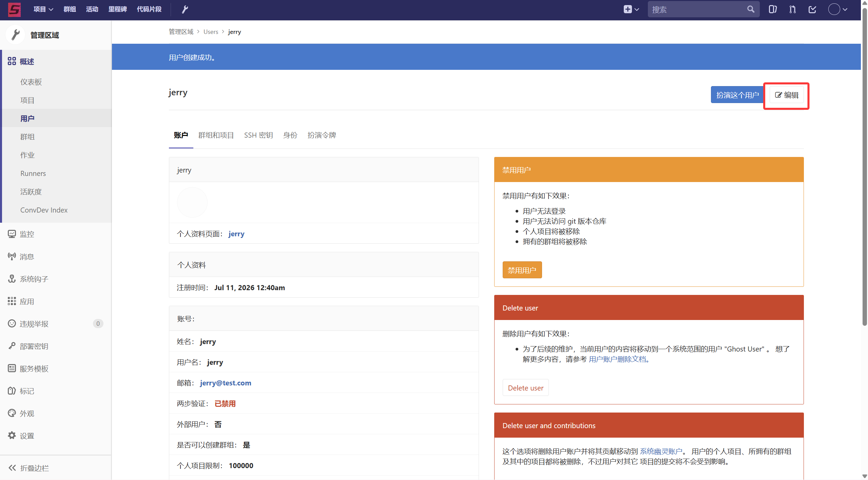Click the orange 禁用用户 button
868x480 pixels.
pos(522,270)
